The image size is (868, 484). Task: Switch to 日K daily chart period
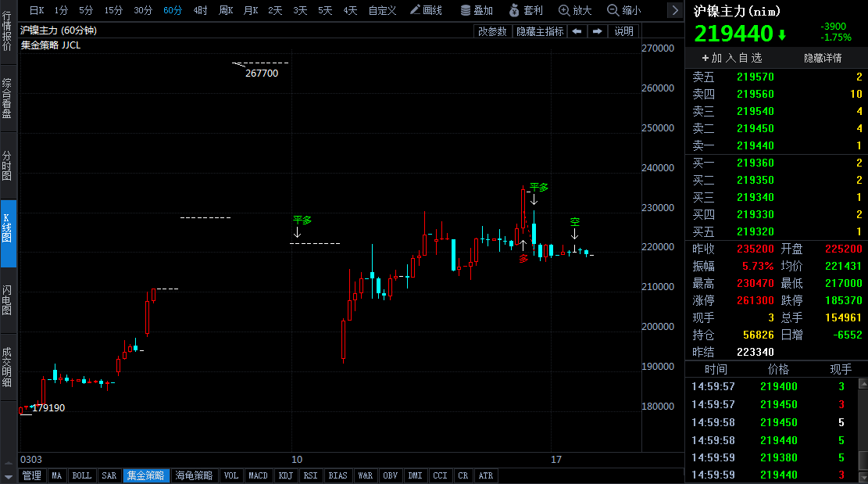coord(37,10)
